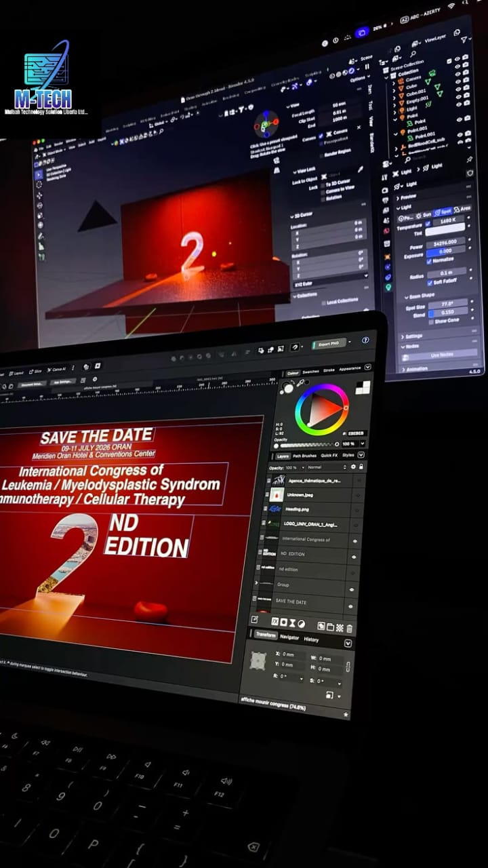Toggle the Soft Falloff checkbox
The image size is (488, 868).
430,283
